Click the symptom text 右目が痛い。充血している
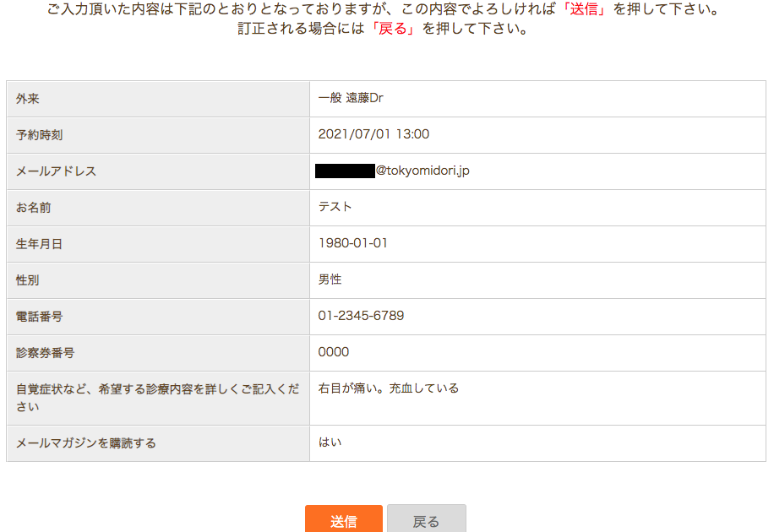Screen dimensions: 774x532 pos(389,388)
